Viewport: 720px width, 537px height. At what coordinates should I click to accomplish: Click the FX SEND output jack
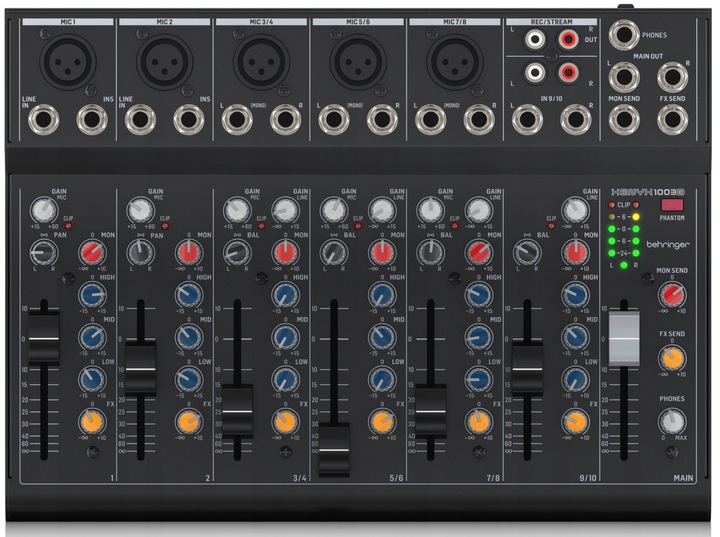click(x=672, y=119)
